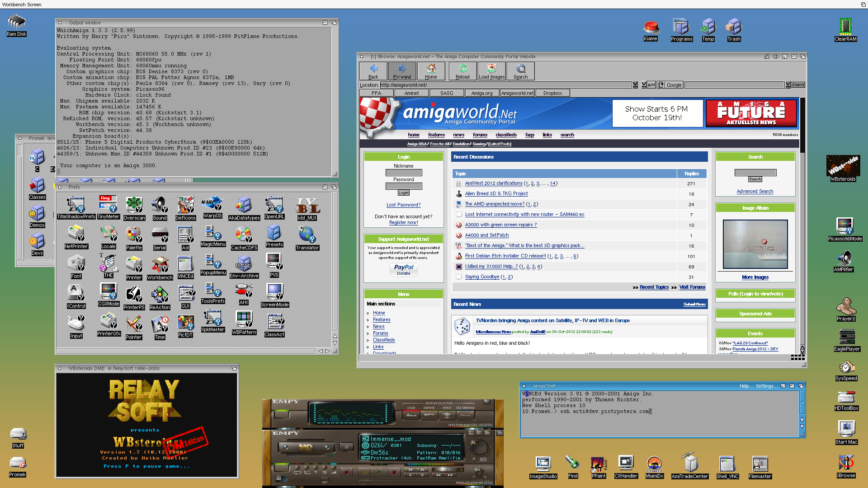Open the AmiTradeCenter desktop icon

(689, 465)
